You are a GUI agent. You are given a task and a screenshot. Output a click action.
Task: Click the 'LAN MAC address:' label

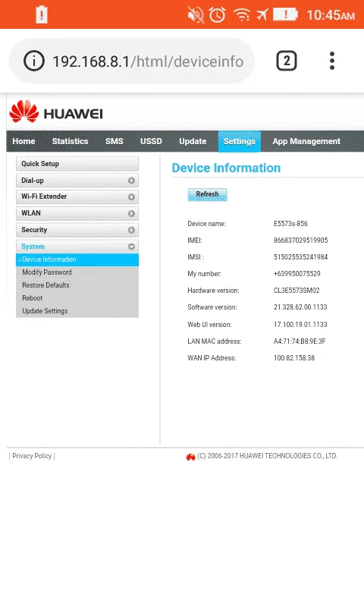(215, 341)
